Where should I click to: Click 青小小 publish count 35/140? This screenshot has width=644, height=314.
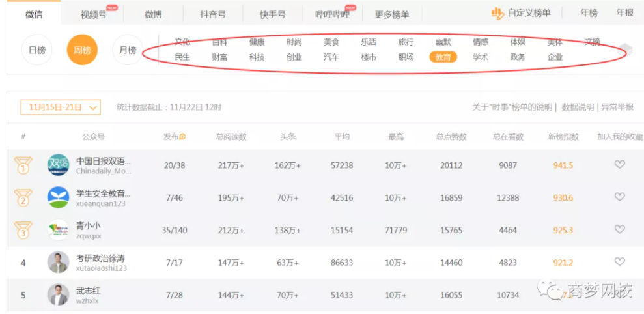pyautogui.click(x=174, y=230)
